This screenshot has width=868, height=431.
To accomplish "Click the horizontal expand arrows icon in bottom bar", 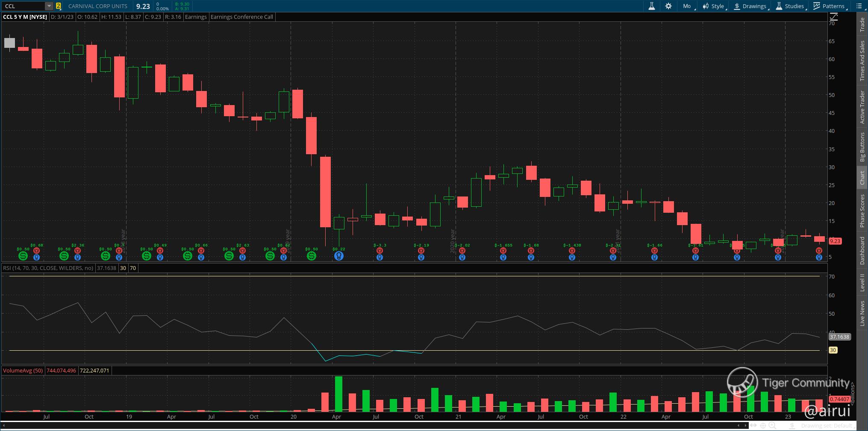I will pos(753,425).
